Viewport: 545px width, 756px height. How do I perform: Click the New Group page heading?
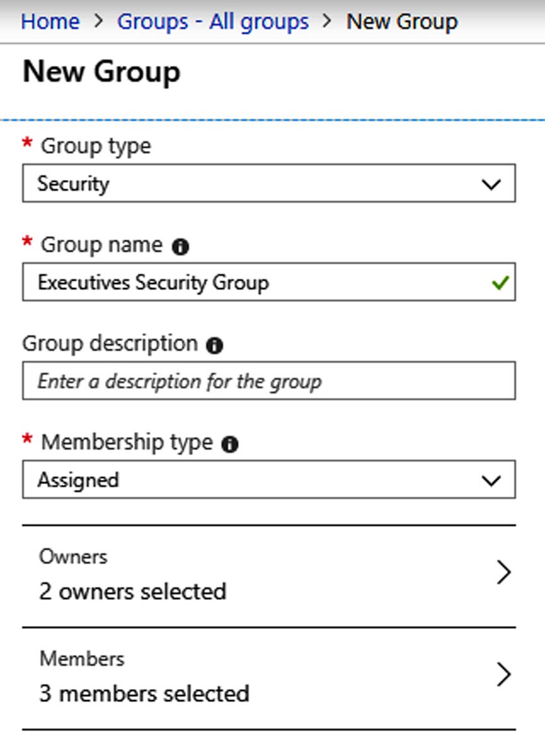(101, 72)
